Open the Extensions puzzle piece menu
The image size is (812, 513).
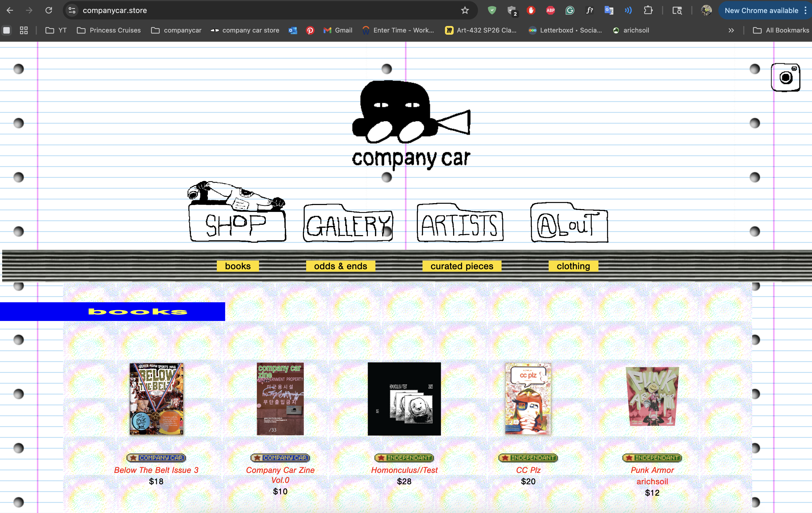coord(648,11)
